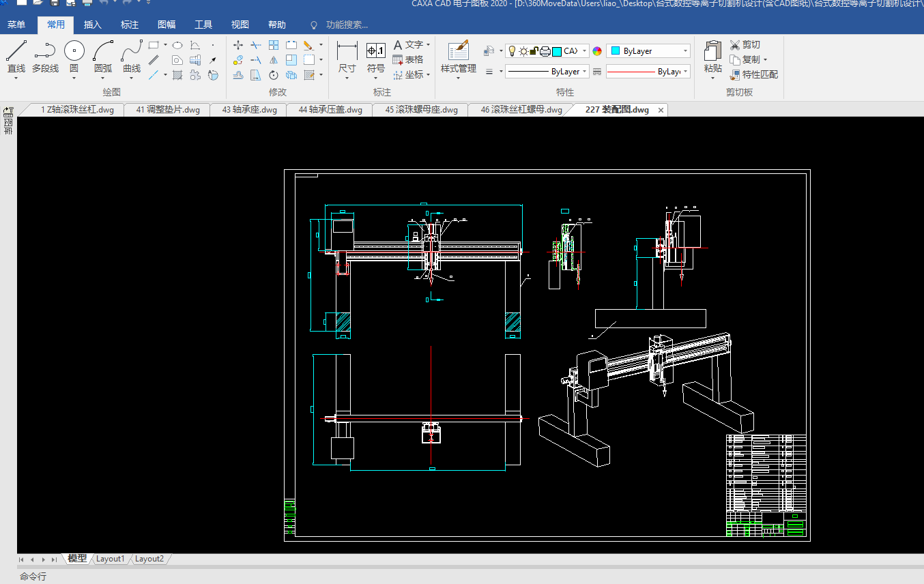Viewport: 924px width, 584px height.
Task: Click the 粘贴 (Paste) clipboard icon
Action: click(713, 52)
